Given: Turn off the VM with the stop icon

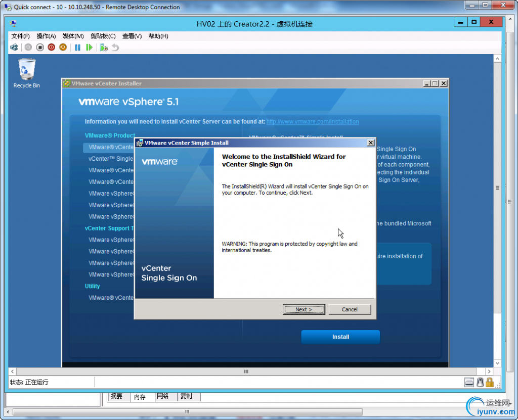Looking at the screenshot, I should tap(40, 47).
